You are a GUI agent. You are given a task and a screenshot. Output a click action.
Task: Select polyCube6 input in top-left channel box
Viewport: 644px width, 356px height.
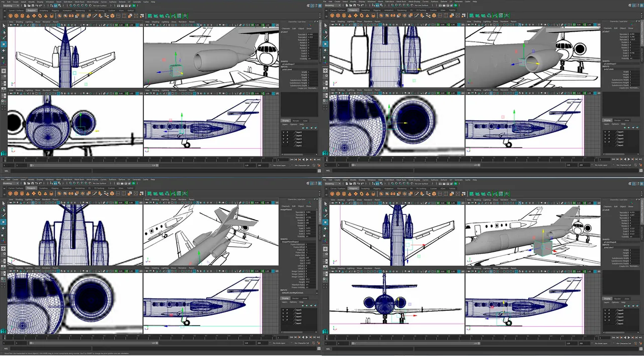click(x=287, y=69)
